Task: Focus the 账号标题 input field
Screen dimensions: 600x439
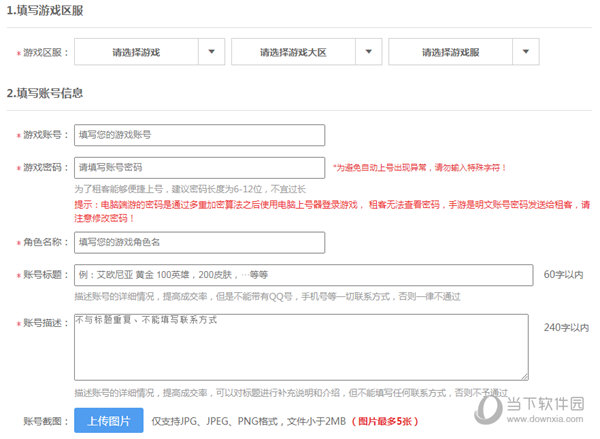Action: pos(303,275)
